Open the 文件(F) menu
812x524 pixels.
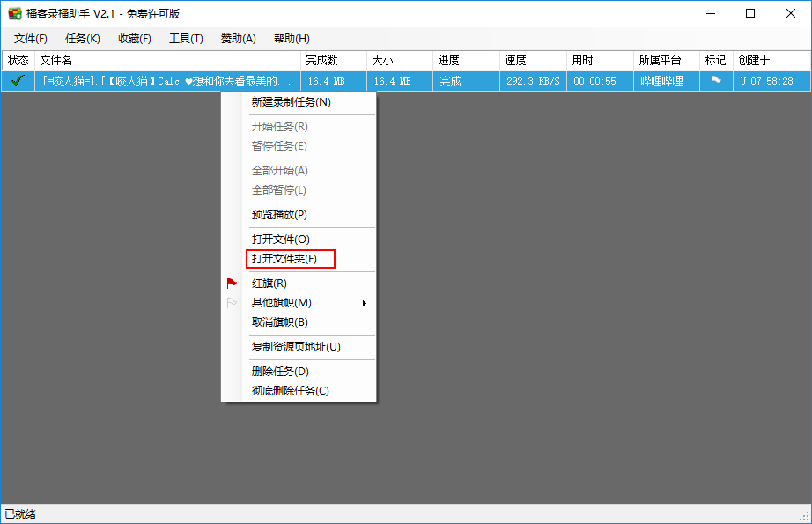(31, 39)
